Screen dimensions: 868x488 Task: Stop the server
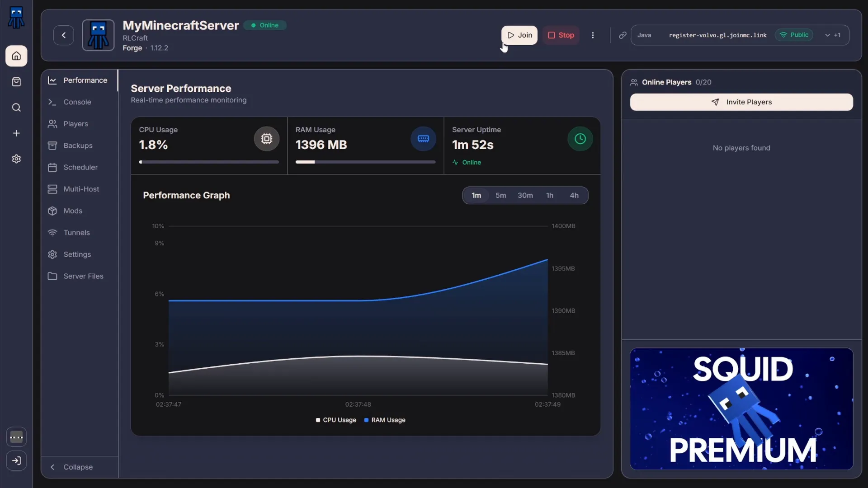[x=561, y=35]
